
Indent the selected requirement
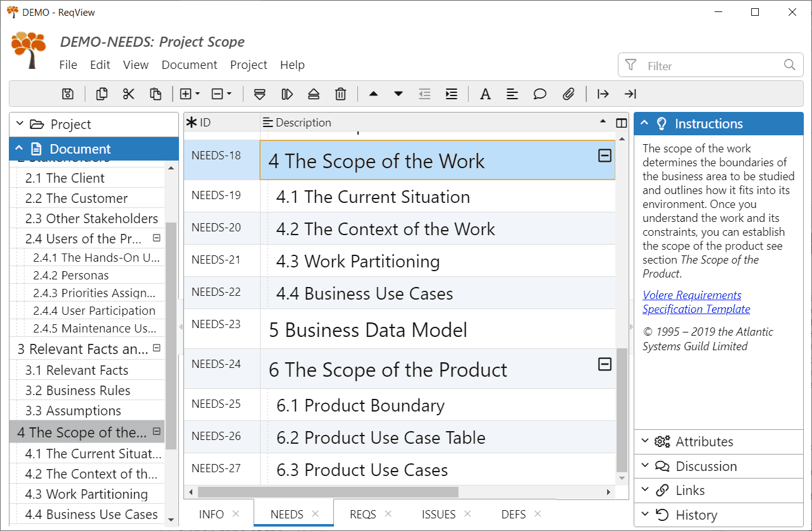click(x=451, y=94)
